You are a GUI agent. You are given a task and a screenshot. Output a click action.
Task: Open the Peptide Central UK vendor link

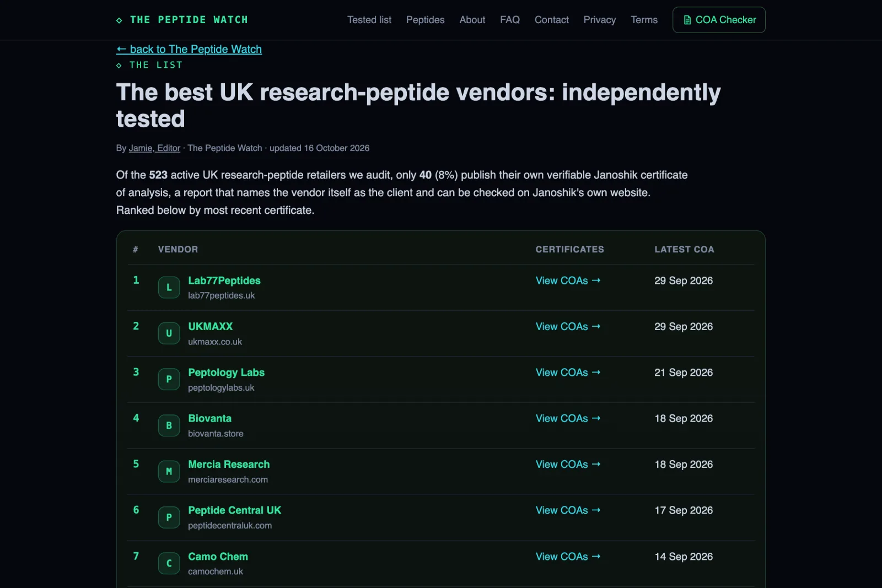tap(234, 510)
